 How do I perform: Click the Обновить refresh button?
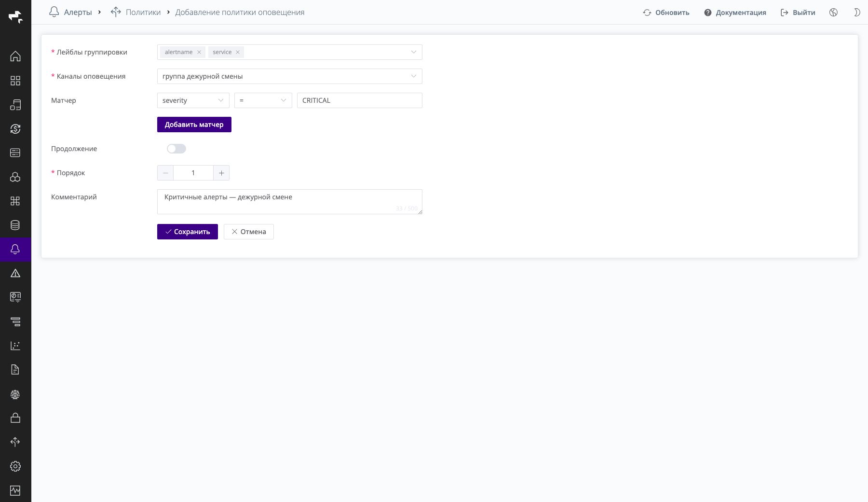666,13
